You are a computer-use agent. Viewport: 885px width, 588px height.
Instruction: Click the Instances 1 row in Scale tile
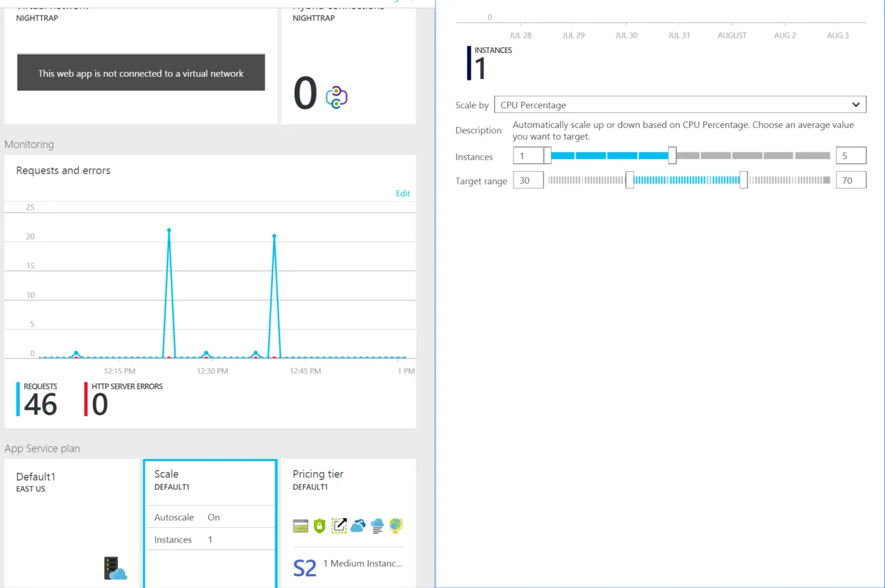[210, 539]
